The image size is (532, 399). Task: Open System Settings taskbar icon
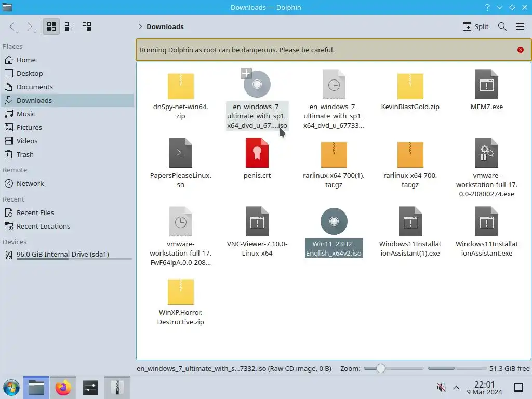[x=90, y=388]
